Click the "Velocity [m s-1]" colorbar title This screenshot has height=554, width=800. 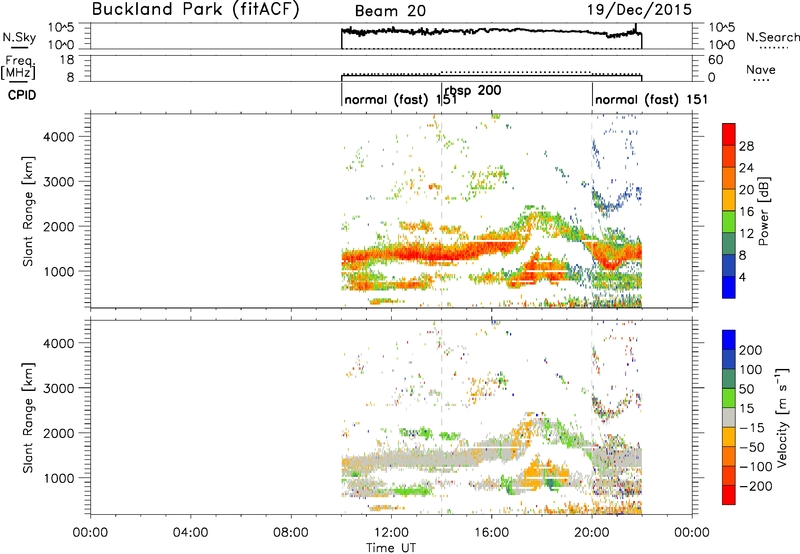782,418
